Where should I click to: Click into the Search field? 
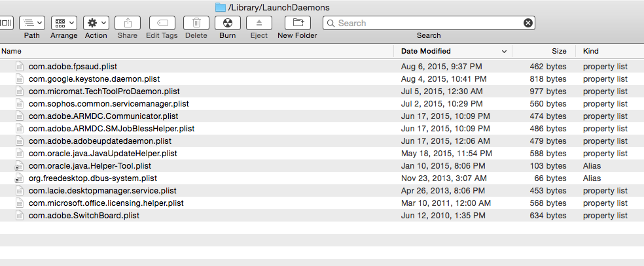point(429,23)
